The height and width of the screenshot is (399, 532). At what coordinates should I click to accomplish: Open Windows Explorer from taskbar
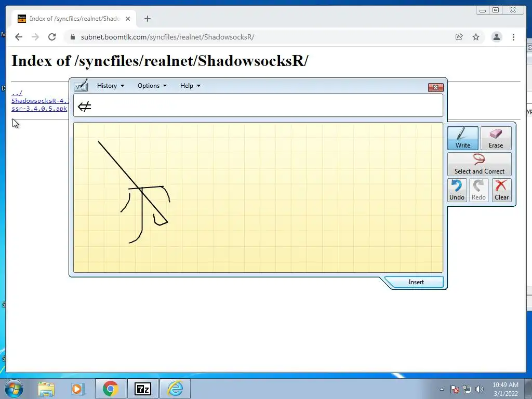point(46,389)
